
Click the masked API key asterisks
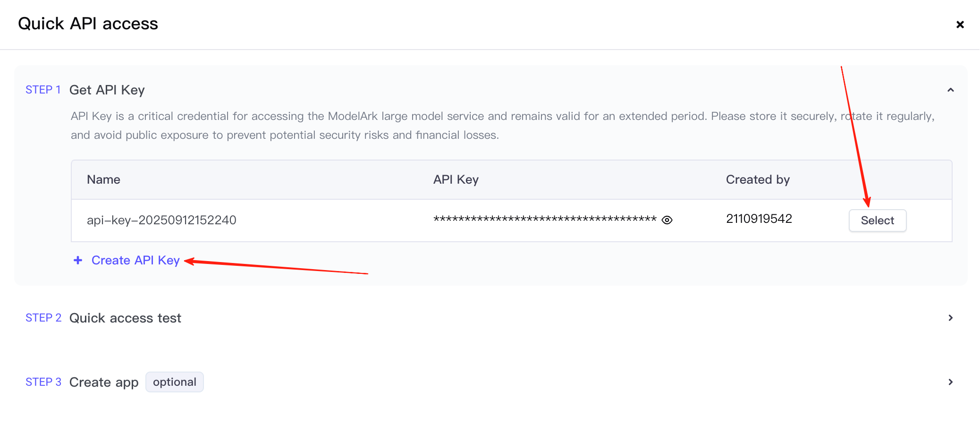point(545,220)
